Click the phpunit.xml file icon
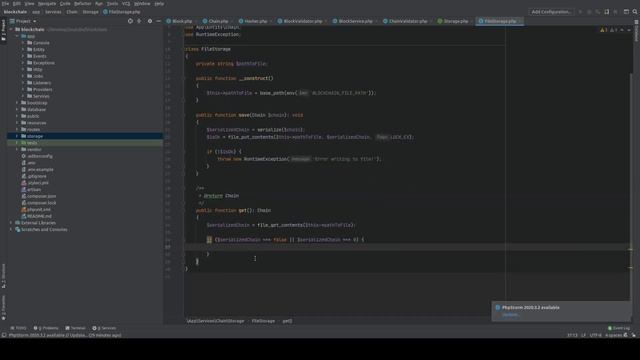The height and width of the screenshot is (360, 640). 24,209
